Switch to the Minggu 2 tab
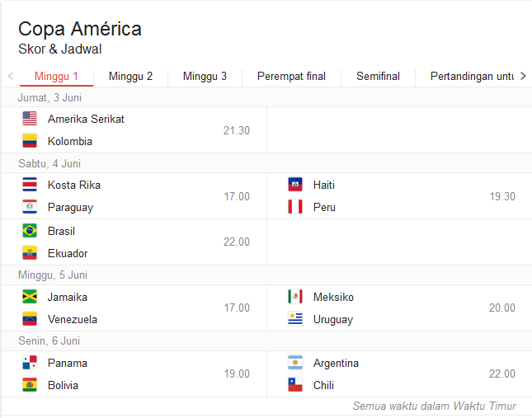 tap(130, 77)
